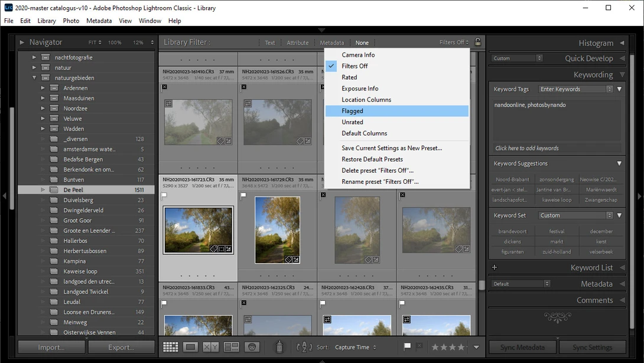This screenshot has height=363, width=644.
Task: Select checked Filters Off preset
Action: pyautogui.click(x=397, y=66)
